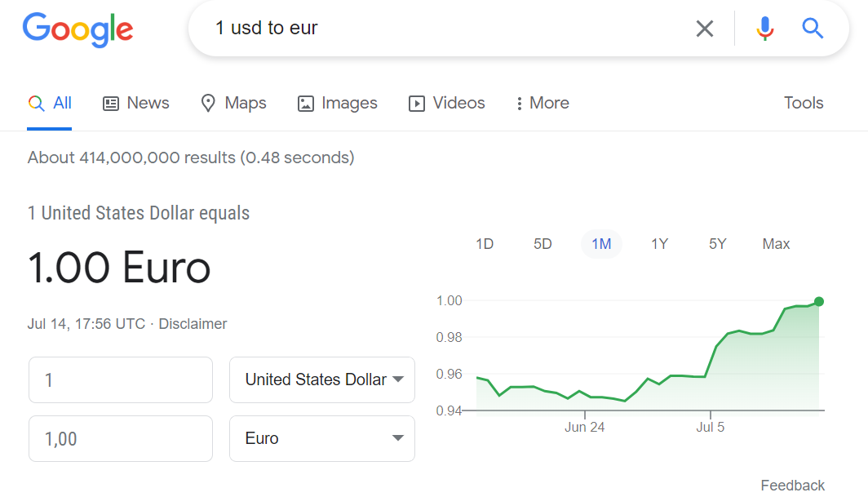Click the Disclaimer link
868x497 pixels.
coord(193,324)
